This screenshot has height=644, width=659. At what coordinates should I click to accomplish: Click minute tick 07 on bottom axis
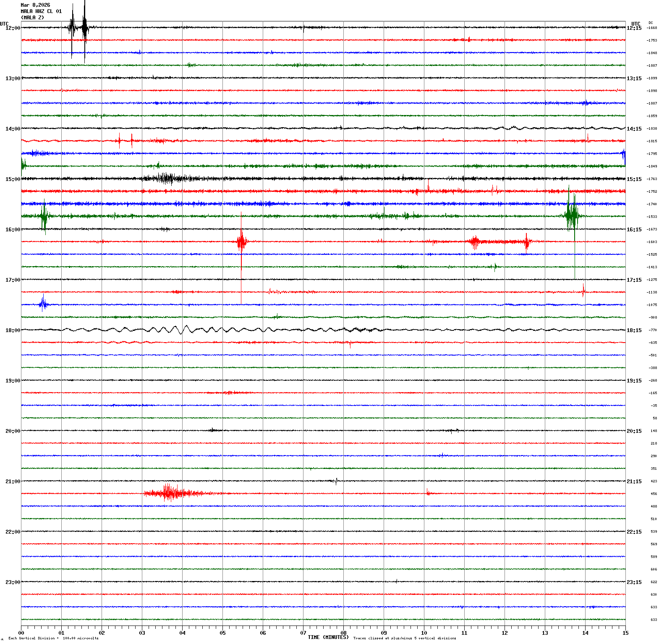pyautogui.click(x=303, y=633)
